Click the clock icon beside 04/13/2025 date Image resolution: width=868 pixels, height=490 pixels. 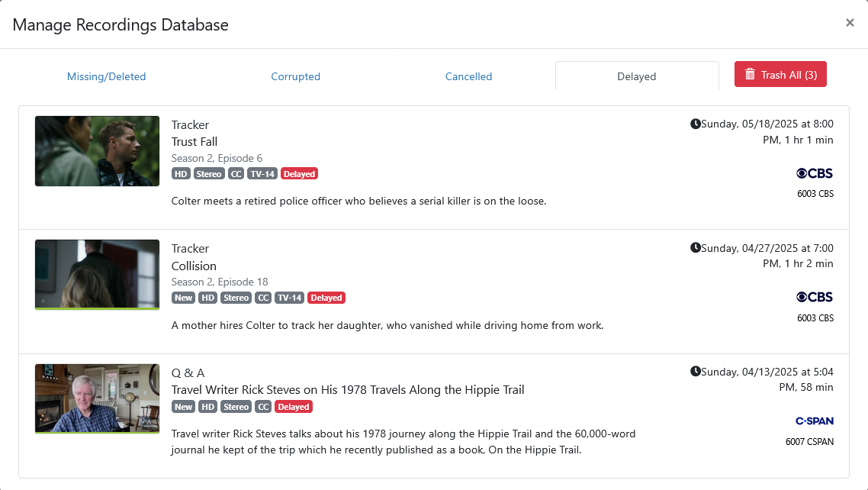click(695, 372)
